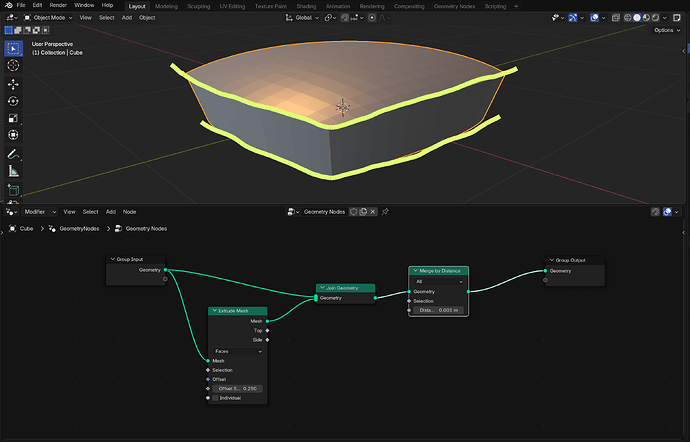Switch to rendered viewport shading
690x442 pixels.
point(655,18)
